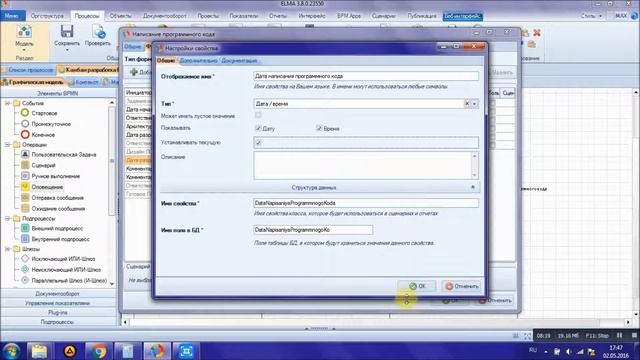This screenshot has height=360, width=640.
Task: Switch to Документация tab
Action: 239,60
